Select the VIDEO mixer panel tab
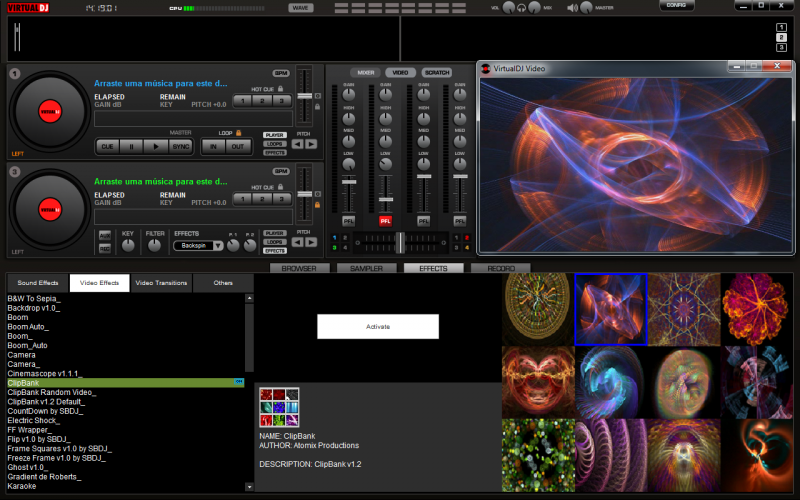Image resolution: width=800 pixels, height=500 pixels. 401,72
